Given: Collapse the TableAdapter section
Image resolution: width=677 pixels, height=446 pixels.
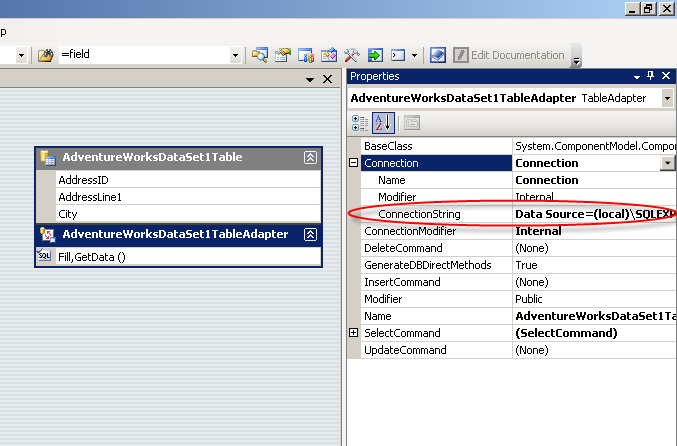Looking at the screenshot, I should (310, 234).
